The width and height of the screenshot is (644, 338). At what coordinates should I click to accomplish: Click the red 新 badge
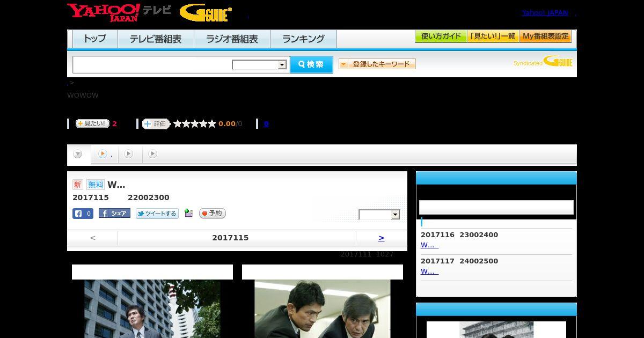click(x=78, y=185)
